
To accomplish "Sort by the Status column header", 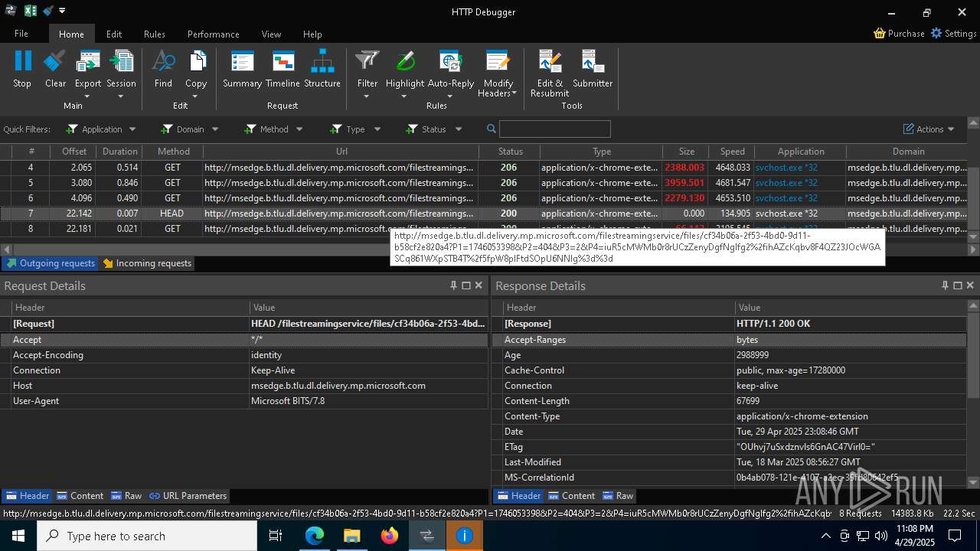I will click(x=510, y=152).
